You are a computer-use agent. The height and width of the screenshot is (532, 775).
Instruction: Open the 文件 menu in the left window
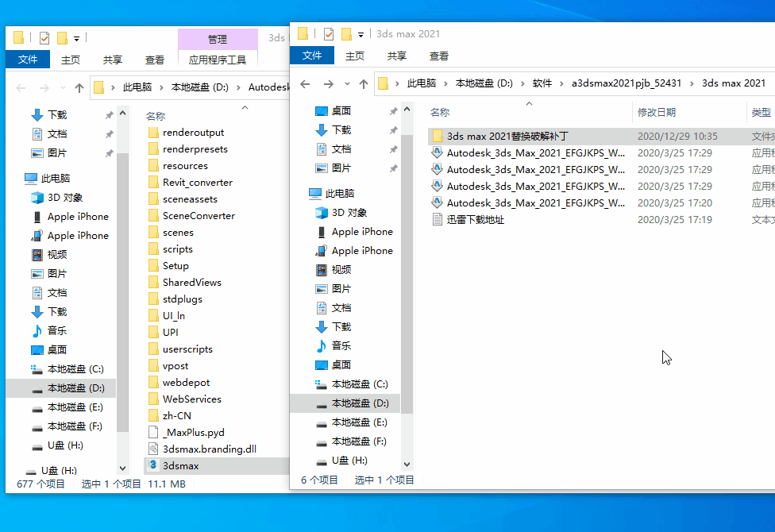coord(28,60)
